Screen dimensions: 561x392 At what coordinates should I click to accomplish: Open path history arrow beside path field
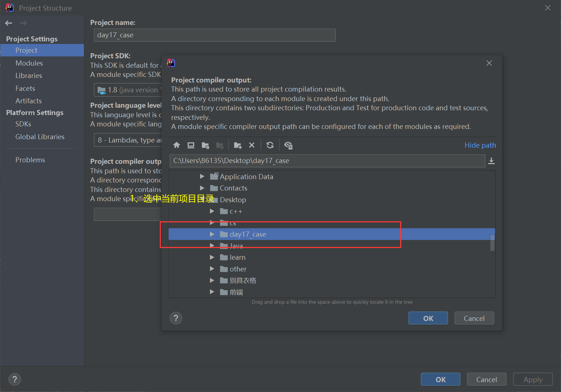pyautogui.click(x=491, y=161)
